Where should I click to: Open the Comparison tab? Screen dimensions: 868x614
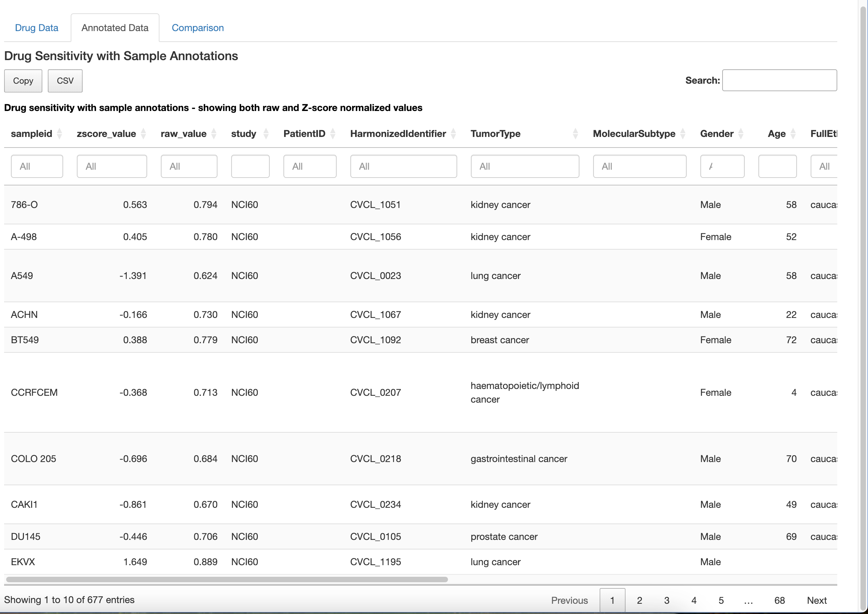click(x=197, y=28)
